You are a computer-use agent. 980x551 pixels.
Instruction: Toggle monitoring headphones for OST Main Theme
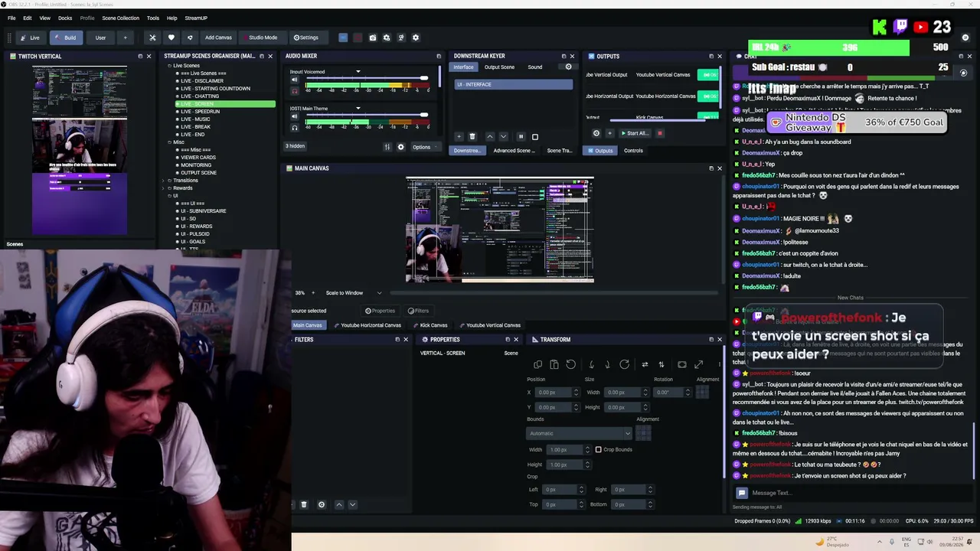point(294,127)
